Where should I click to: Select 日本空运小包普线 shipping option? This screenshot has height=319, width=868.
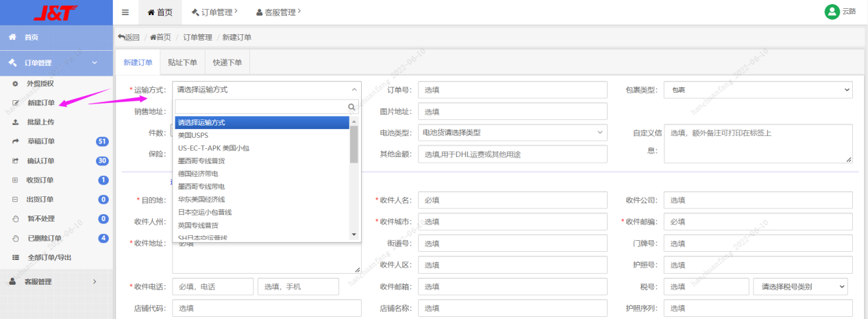pyautogui.click(x=262, y=212)
